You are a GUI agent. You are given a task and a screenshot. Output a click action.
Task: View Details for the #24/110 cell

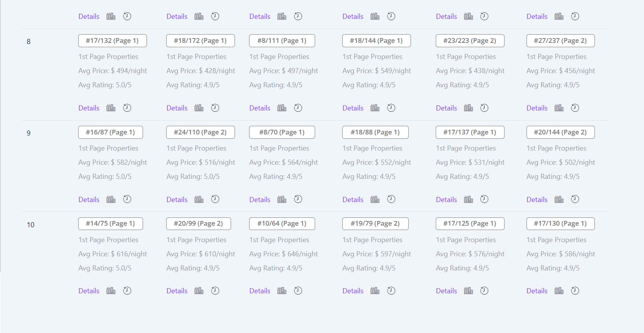coord(177,199)
